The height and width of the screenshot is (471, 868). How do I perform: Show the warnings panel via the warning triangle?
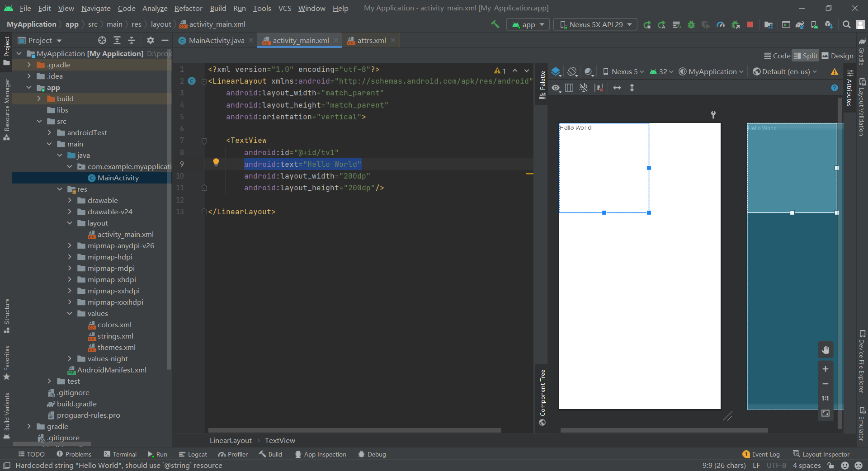click(x=834, y=71)
